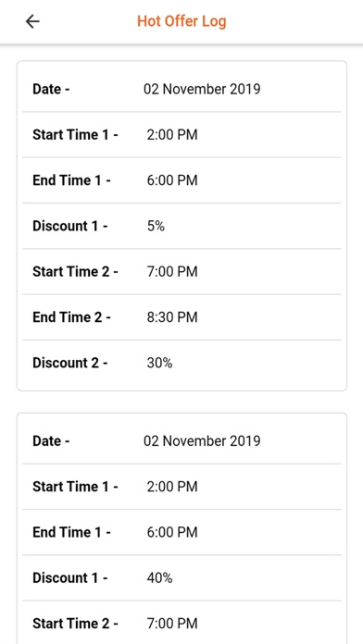Viewport: 363px width, 644px height.
Task: Select the 30% discount value
Action: pyautogui.click(x=159, y=363)
